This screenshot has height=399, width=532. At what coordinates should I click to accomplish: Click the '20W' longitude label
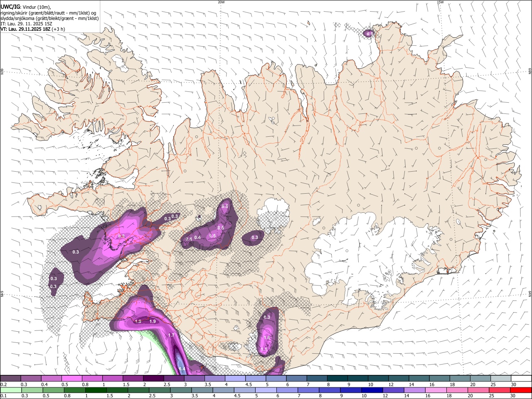(x=221, y=2)
